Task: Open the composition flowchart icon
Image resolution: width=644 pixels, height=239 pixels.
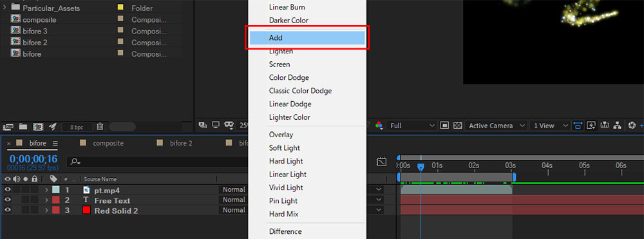Action: [x=616, y=126]
